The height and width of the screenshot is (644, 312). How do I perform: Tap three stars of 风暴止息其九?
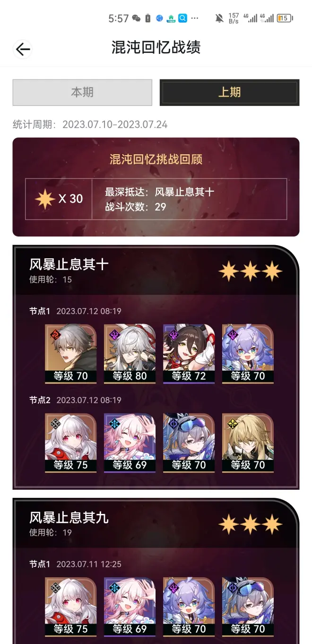click(x=250, y=524)
